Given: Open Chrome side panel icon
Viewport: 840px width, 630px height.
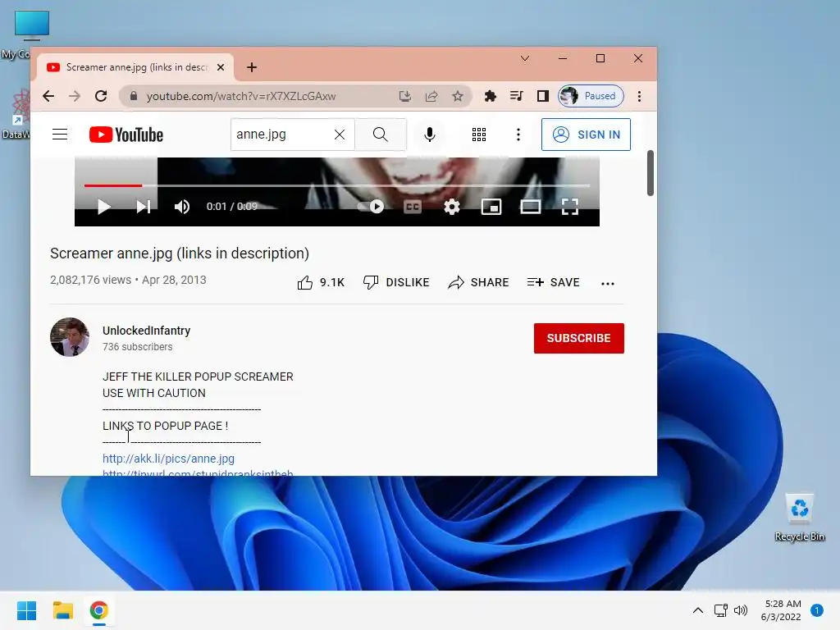Looking at the screenshot, I should point(543,96).
